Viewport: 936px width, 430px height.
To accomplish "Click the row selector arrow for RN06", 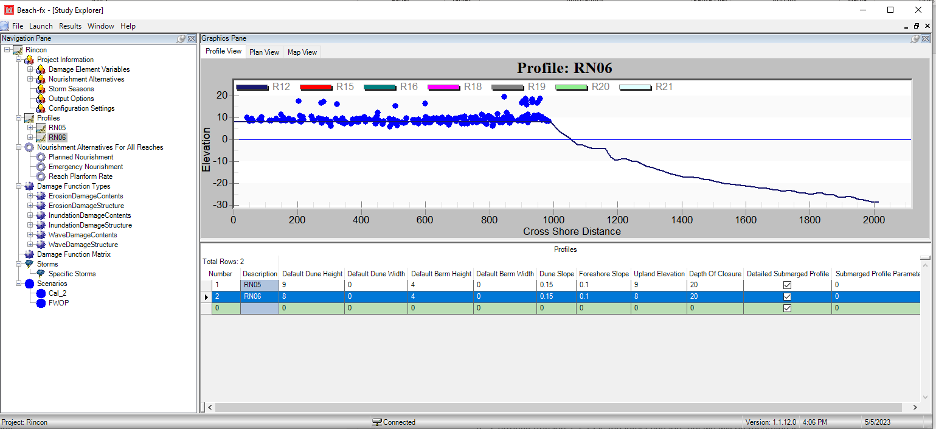I will [x=207, y=297].
